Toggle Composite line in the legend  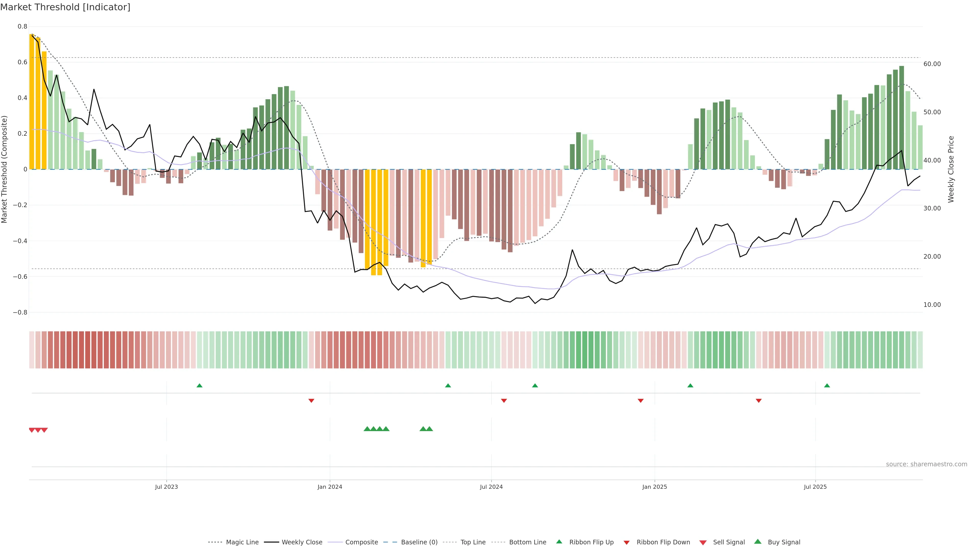pyautogui.click(x=361, y=542)
